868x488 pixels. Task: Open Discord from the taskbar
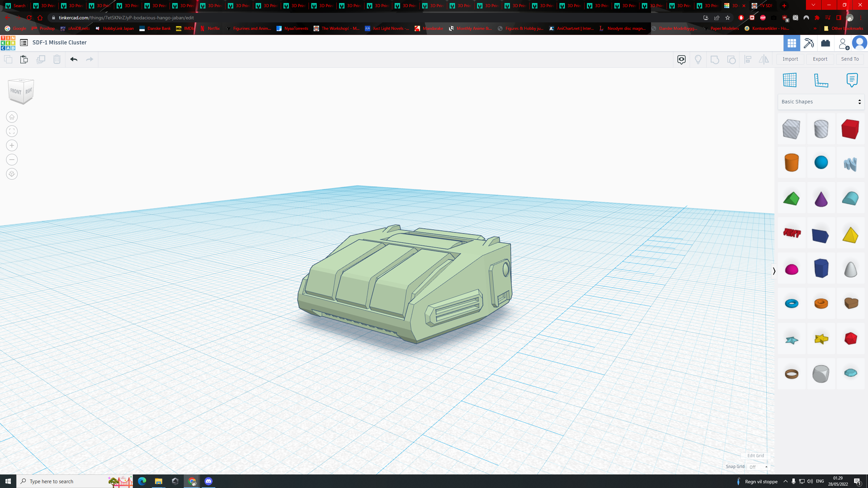coord(208,481)
